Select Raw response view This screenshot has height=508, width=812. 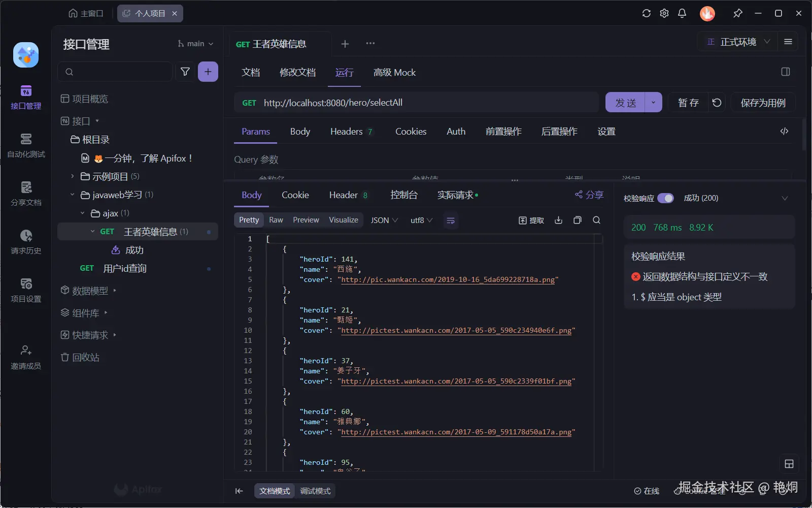click(276, 220)
